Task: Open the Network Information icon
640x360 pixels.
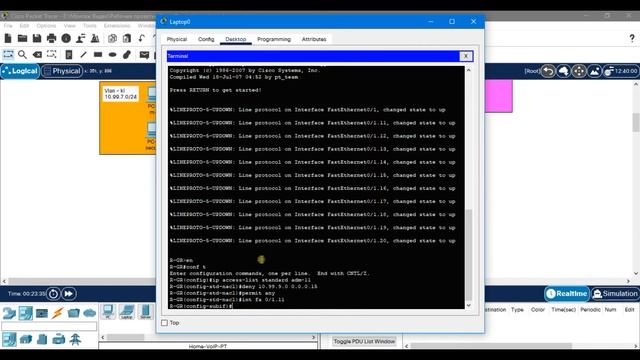Action: pos(66,38)
